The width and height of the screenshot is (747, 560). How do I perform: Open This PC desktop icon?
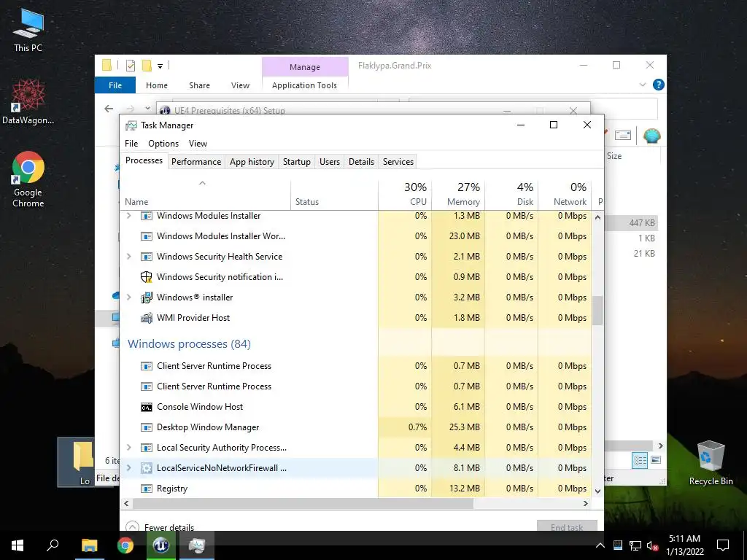point(28,29)
